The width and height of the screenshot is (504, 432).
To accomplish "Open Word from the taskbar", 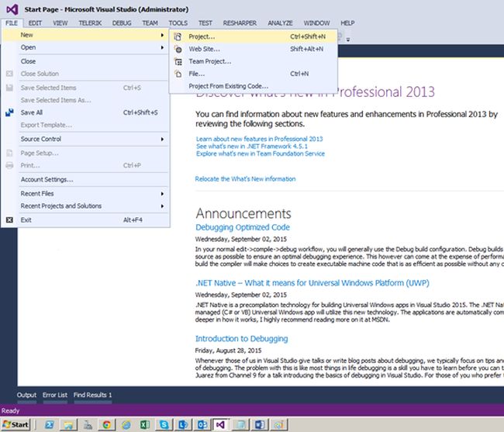I will (x=260, y=424).
